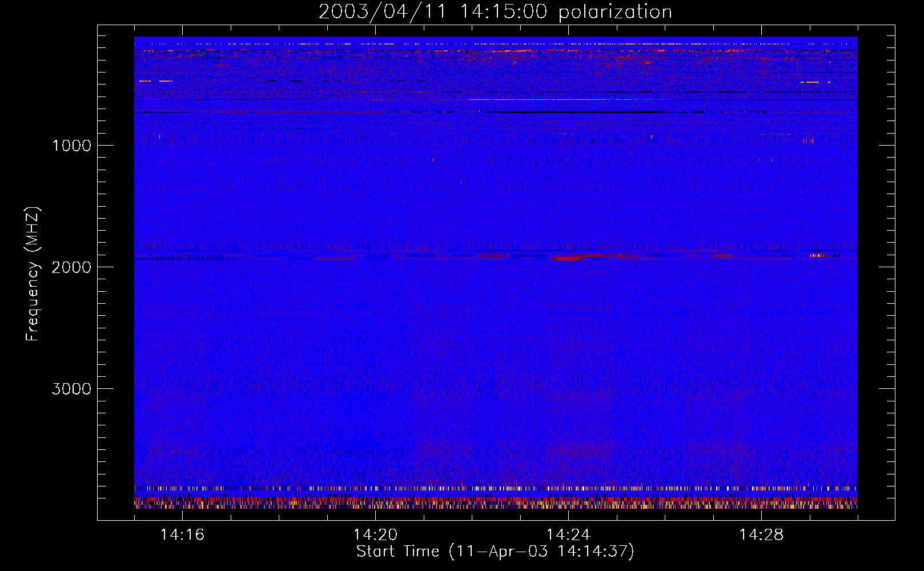The height and width of the screenshot is (571, 924).
Task: Select the 3000 frequency tick label
Action: pos(71,389)
